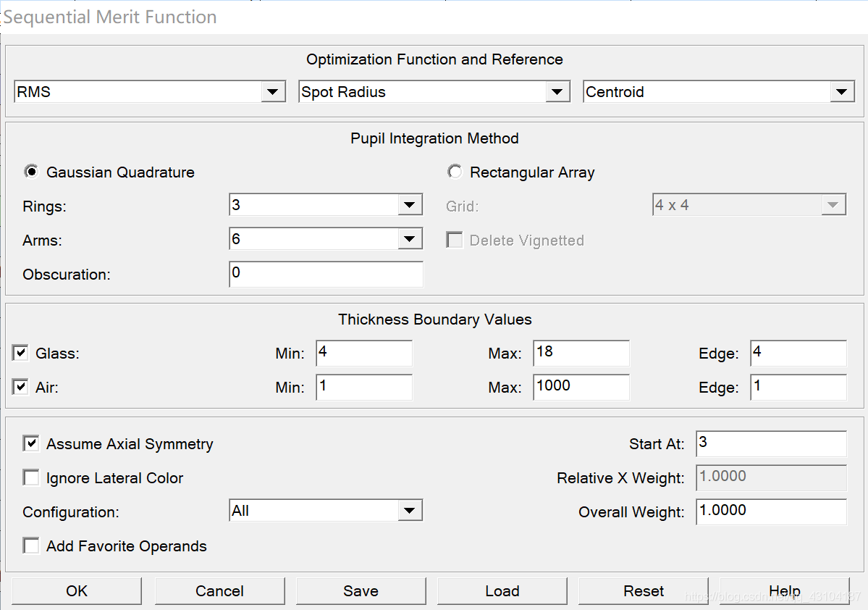
Task: Click the Cancel button
Action: coord(220,591)
